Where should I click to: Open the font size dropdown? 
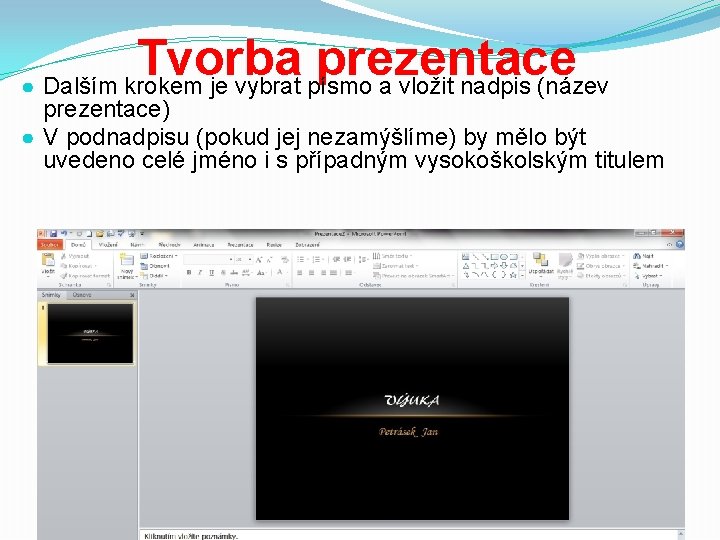click(250, 260)
